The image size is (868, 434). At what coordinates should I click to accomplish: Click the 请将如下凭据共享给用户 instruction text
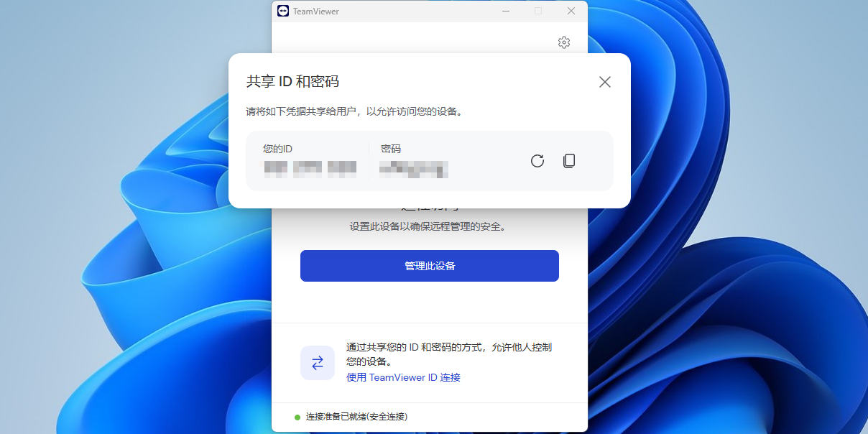coord(354,111)
